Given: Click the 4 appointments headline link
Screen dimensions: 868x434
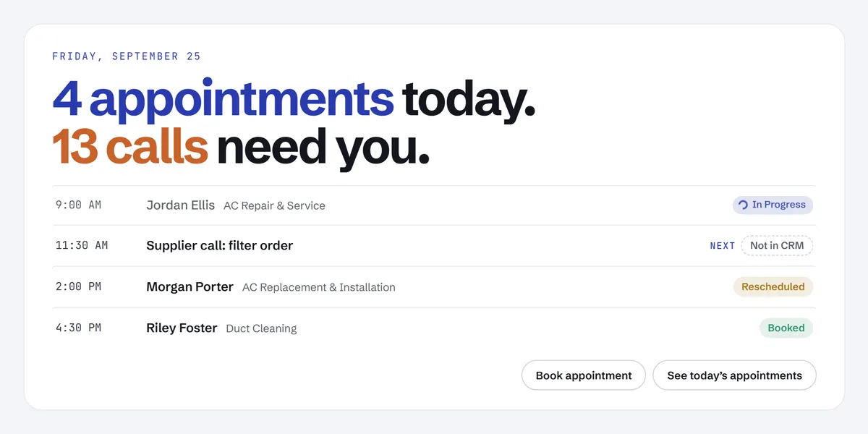Looking at the screenshot, I should click(224, 100).
